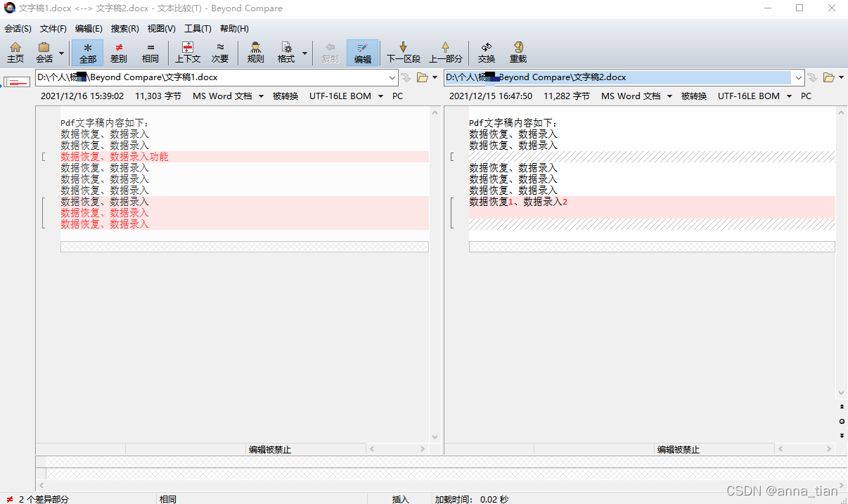Toggle 次要 minor differences
This screenshot has height=504, width=848.
[x=220, y=53]
